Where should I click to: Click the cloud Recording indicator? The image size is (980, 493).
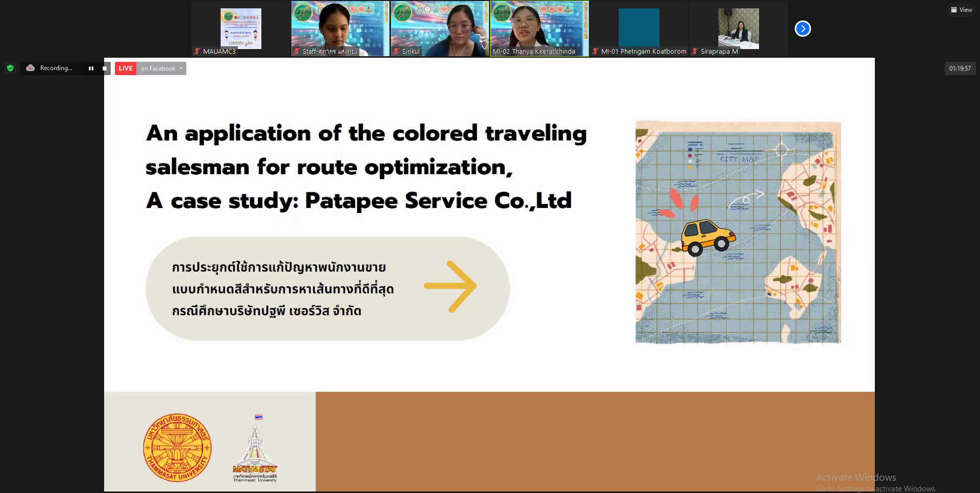tap(50, 68)
